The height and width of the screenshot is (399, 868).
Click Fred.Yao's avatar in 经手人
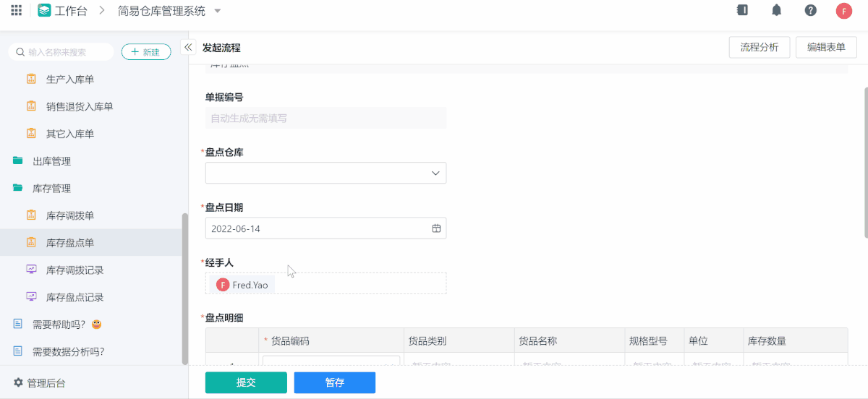click(x=223, y=285)
